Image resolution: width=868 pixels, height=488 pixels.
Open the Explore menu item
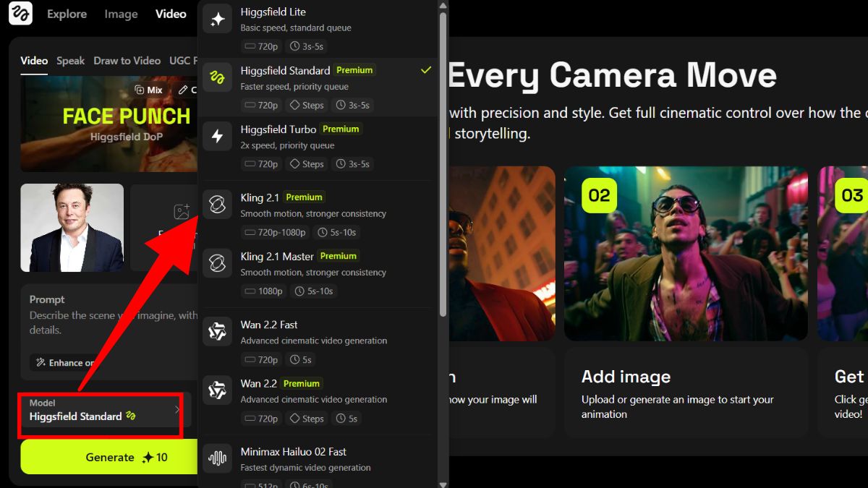67,14
